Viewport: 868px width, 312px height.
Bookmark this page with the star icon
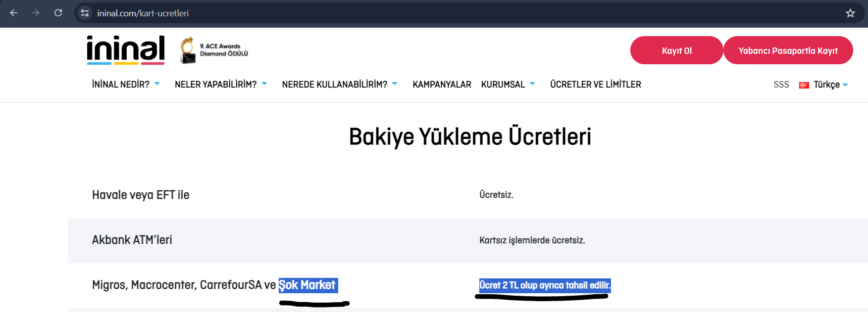[850, 13]
